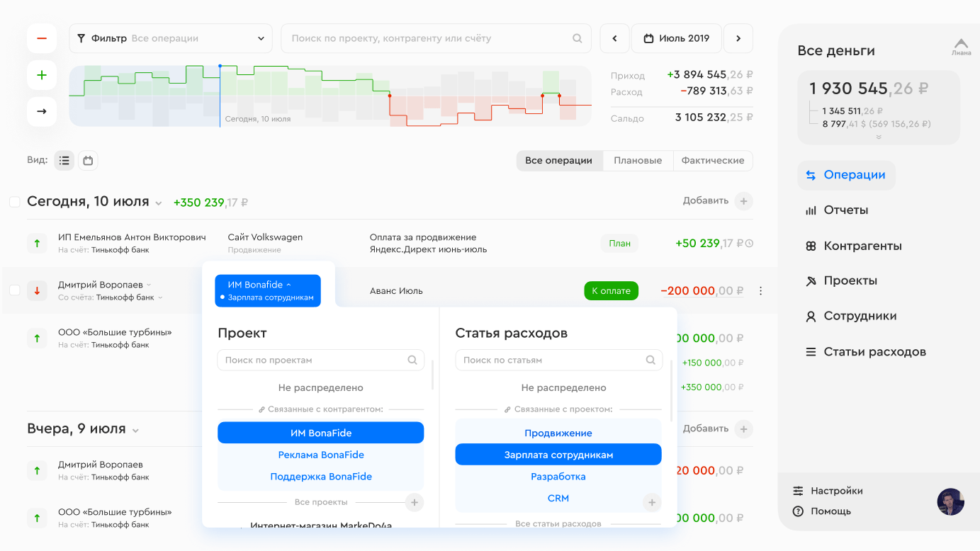Click the Поиск по проектам search field
The image size is (980, 551).
click(315, 360)
